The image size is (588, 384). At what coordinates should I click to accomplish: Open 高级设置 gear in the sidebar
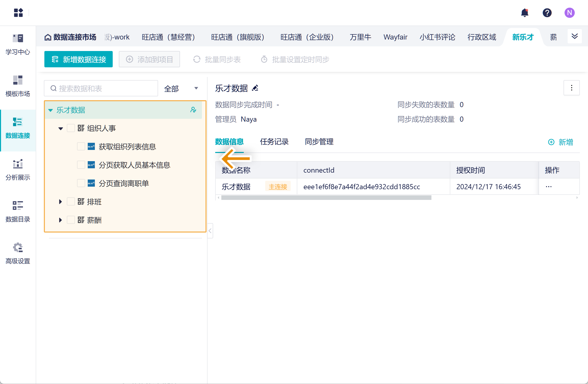pyautogui.click(x=18, y=253)
